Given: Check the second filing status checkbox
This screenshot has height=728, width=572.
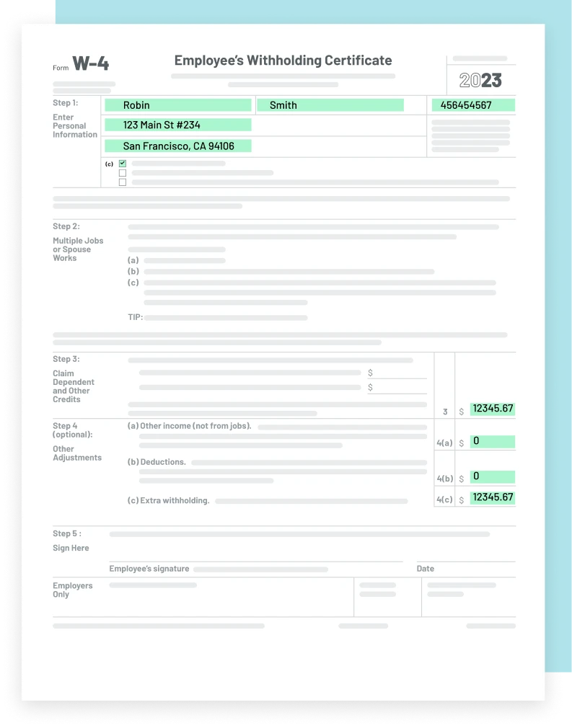Looking at the screenshot, I should point(123,173).
